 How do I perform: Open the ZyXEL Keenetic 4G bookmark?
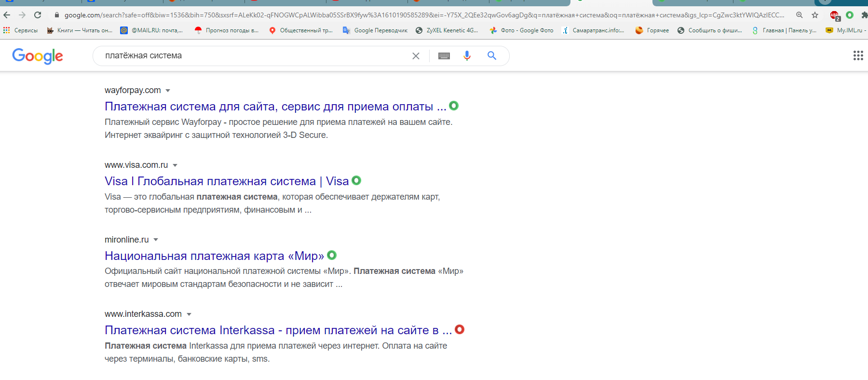coord(447,30)
